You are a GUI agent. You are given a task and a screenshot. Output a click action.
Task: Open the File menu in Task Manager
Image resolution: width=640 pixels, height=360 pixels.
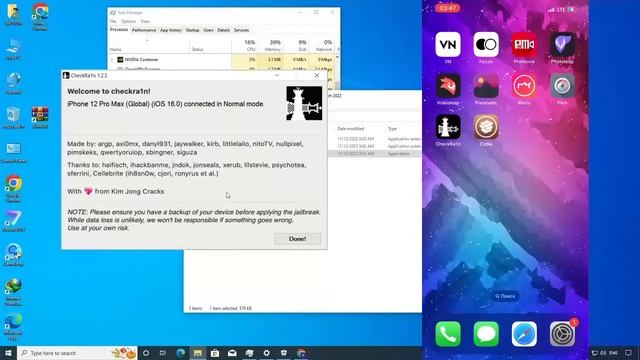[x=113, y=21]
